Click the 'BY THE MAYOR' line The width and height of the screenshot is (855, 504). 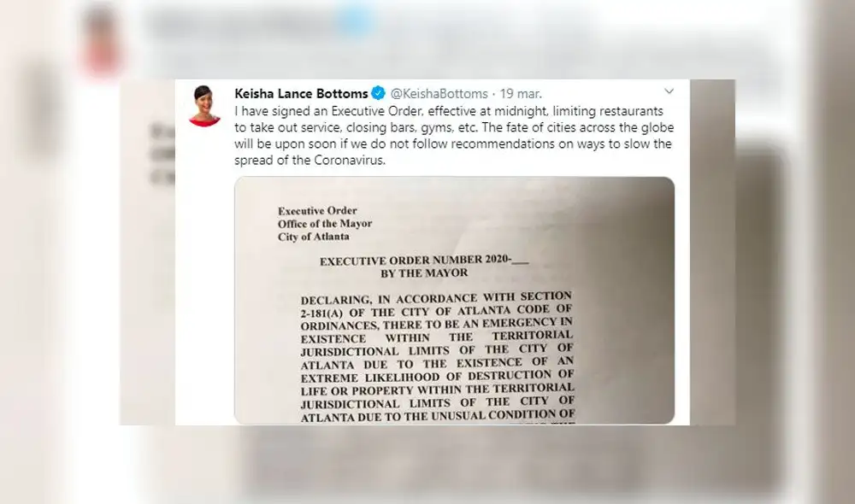(x=424, y=273)
